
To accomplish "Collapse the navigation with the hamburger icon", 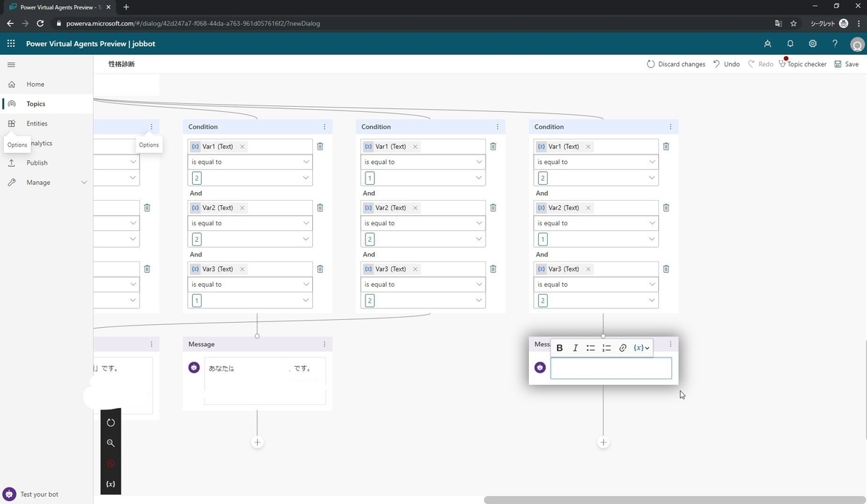I will tap(11, 64).
